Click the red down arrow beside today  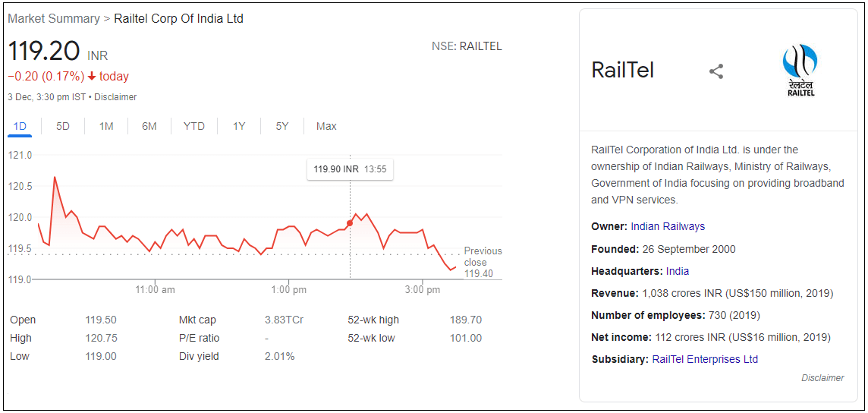[92, 77]
